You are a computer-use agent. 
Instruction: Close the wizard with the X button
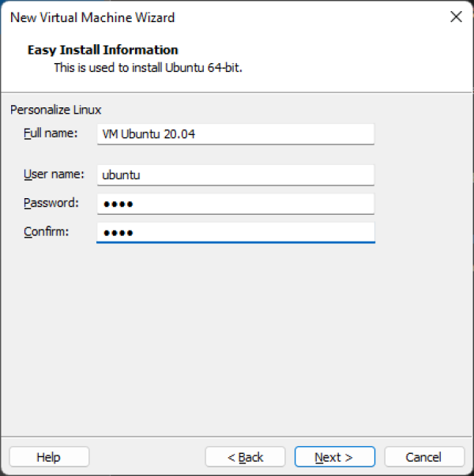(x=456, y=17)
